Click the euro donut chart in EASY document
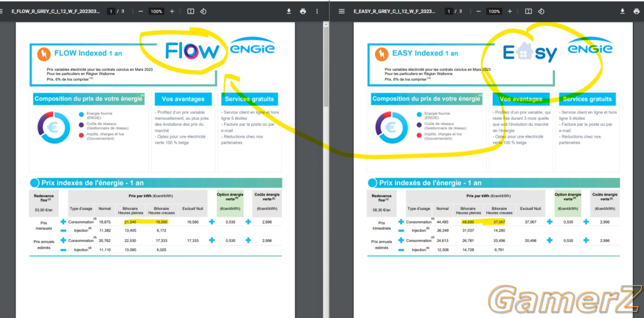This screenshot has width=644, height=318. pos(392,127)
